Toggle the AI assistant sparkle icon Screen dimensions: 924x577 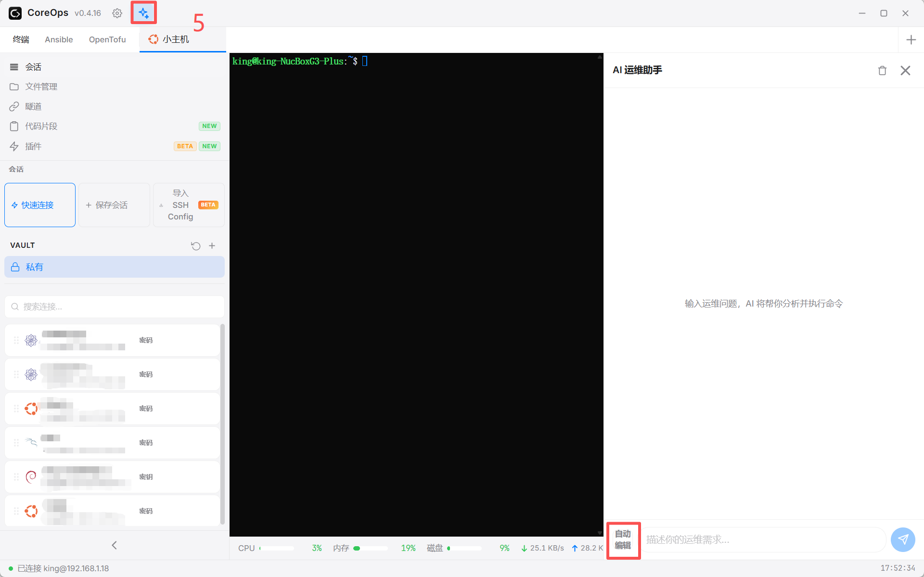[143, 13]
